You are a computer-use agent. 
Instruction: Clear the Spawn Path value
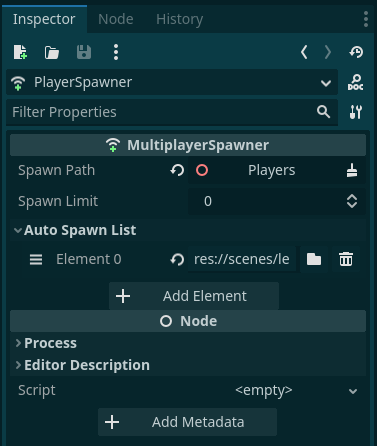tap(352, 171)
